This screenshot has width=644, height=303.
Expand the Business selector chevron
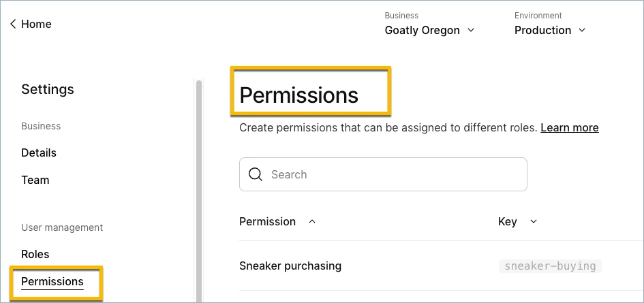point(471,31)
